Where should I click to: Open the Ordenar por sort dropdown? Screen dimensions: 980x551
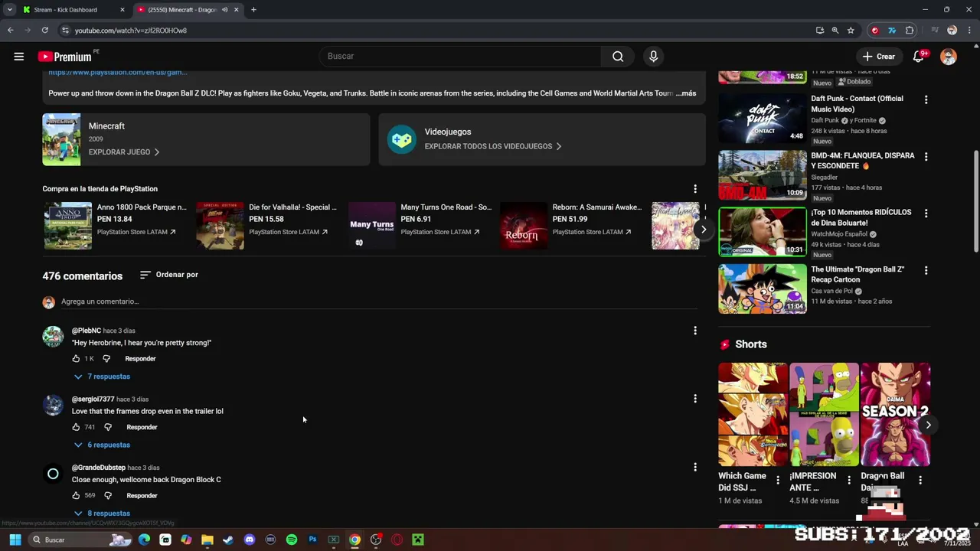(168, 275)
